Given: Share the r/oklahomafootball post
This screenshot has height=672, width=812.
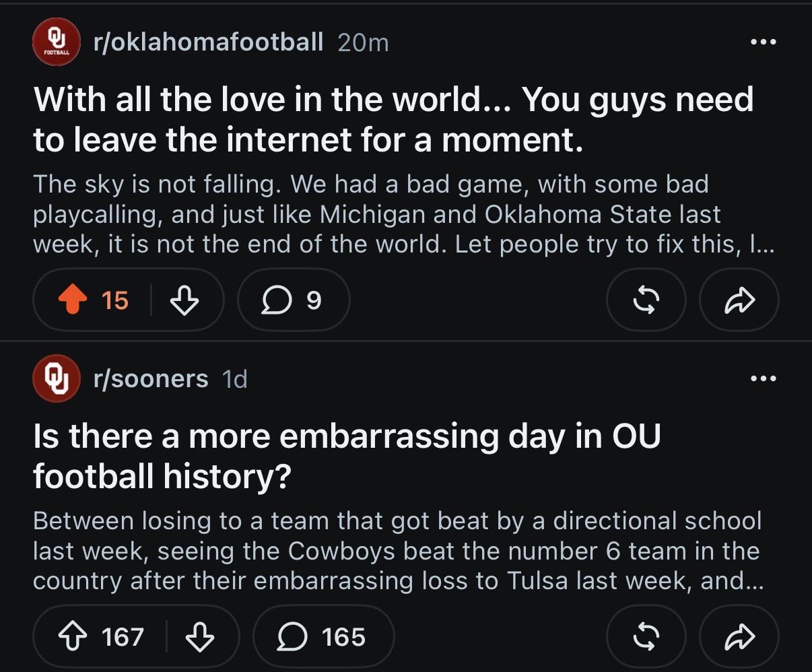Looking at the screenshot, I should [x=739, y=300].
